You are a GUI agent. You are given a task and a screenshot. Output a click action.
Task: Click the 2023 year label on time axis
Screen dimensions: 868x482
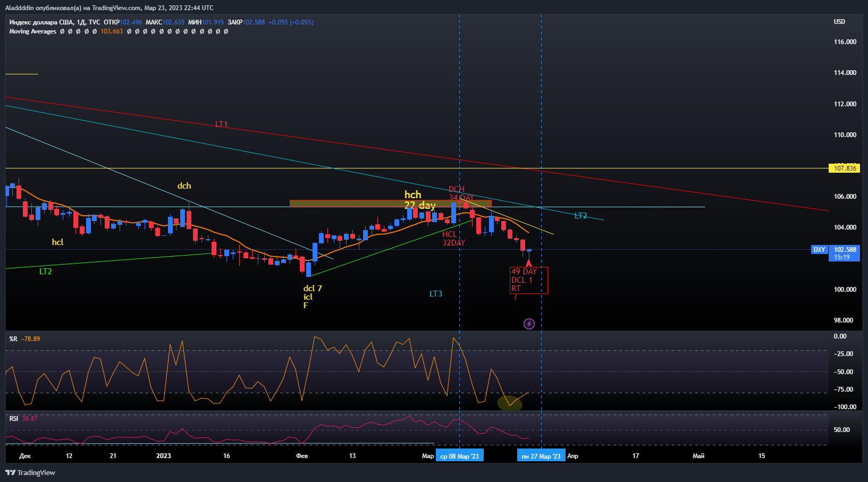pos(164,456)
